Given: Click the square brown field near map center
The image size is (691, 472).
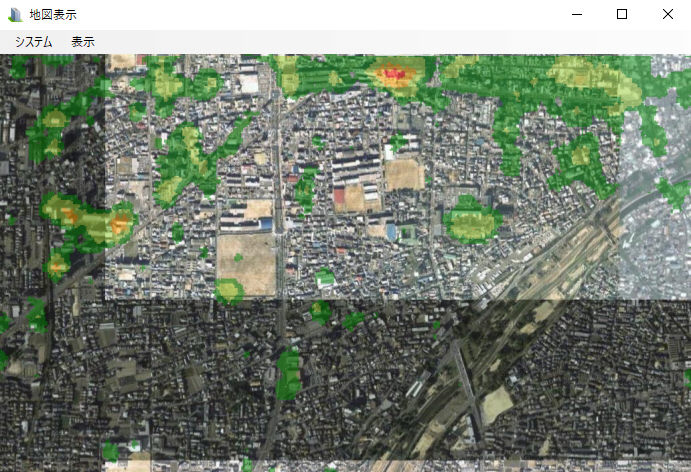Looking at the screenshot, I should [404, 174].
